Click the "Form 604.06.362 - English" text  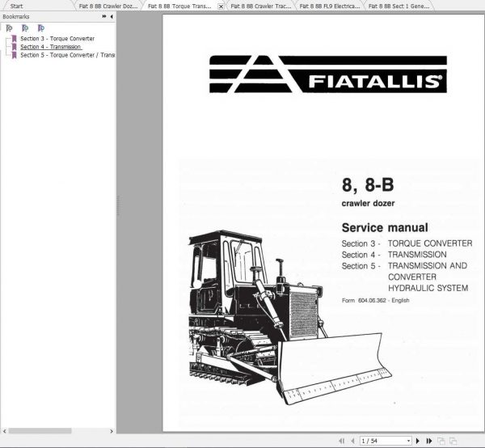click(x=376, y=300)
